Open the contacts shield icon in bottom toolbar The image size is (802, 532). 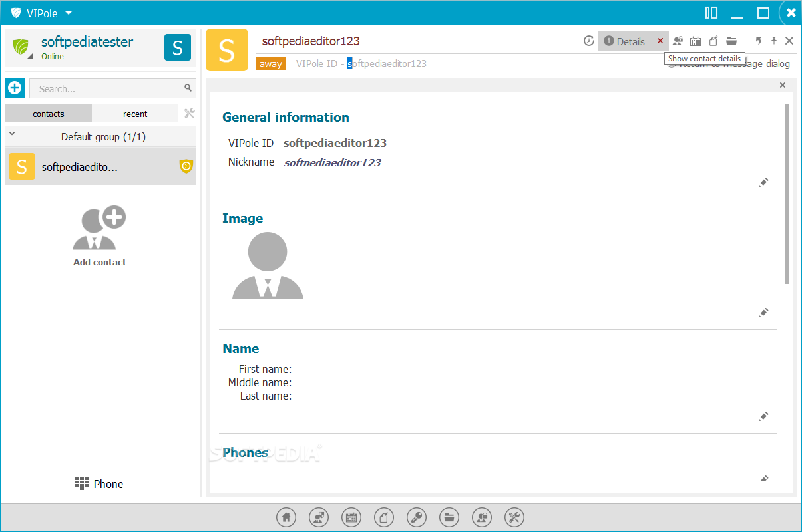coord(319,517)
